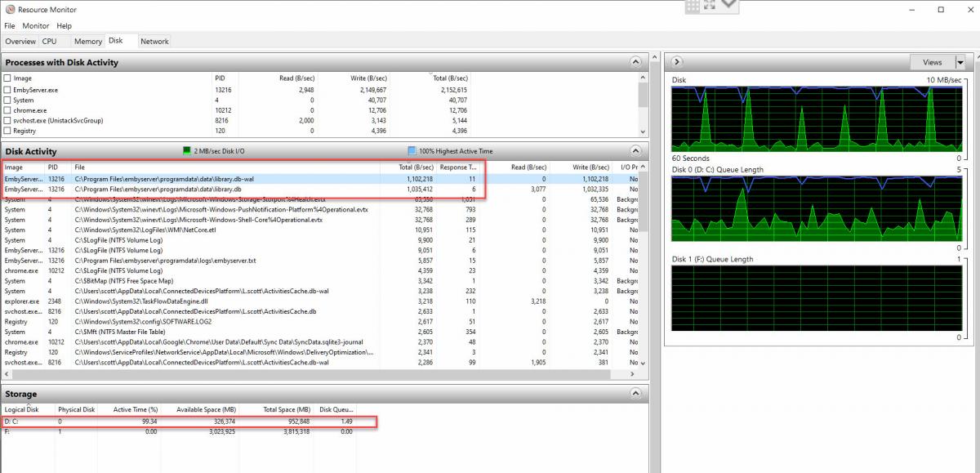This screenshot has height=473, width=980.
Task: Enable the System process checkbox
Action: 7,100
